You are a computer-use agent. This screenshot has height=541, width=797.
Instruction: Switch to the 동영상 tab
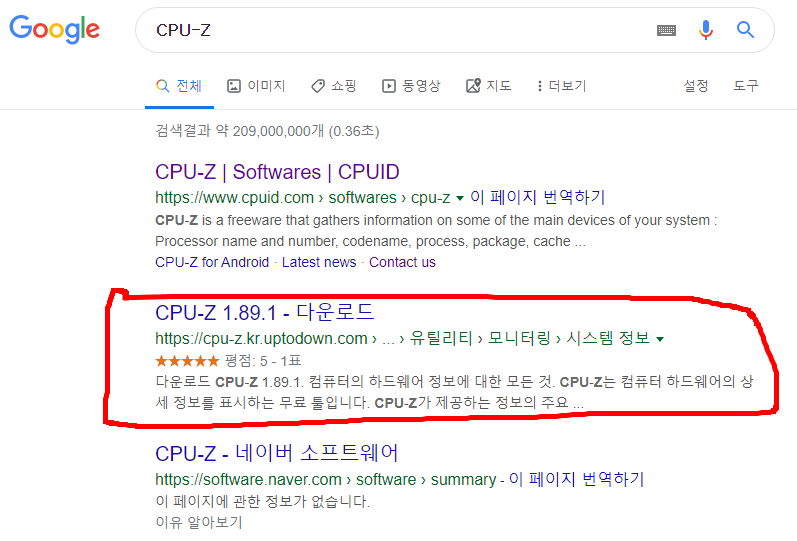[x=411, y=86]
